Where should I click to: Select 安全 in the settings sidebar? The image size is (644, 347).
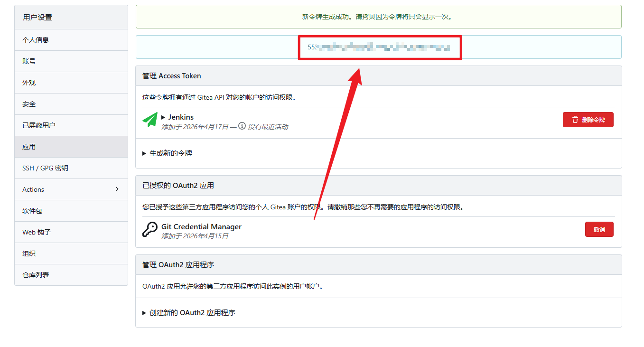click(29, 104)
